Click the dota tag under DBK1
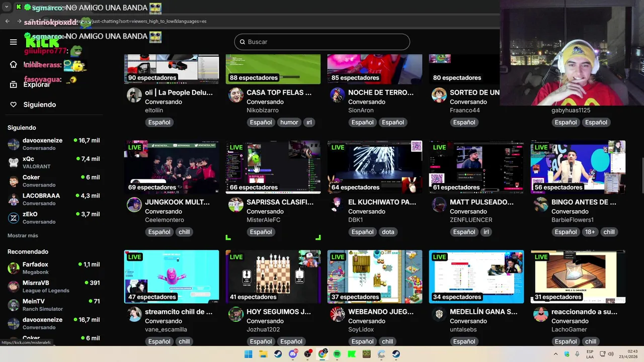The width and height of the screenshot is (644, 362). click(388, 232)
